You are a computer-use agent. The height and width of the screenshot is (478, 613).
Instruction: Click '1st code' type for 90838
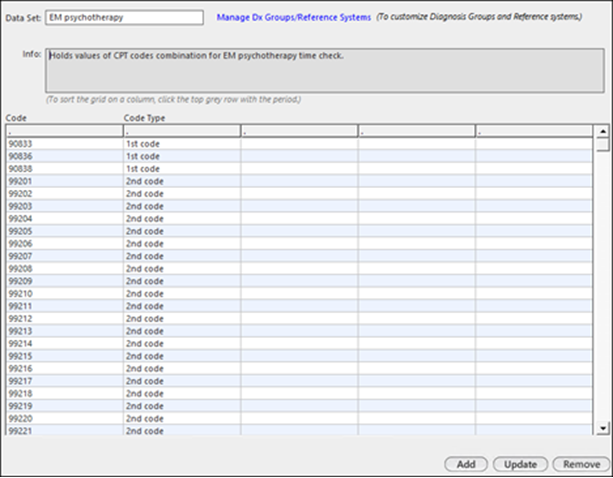(182, 169)
